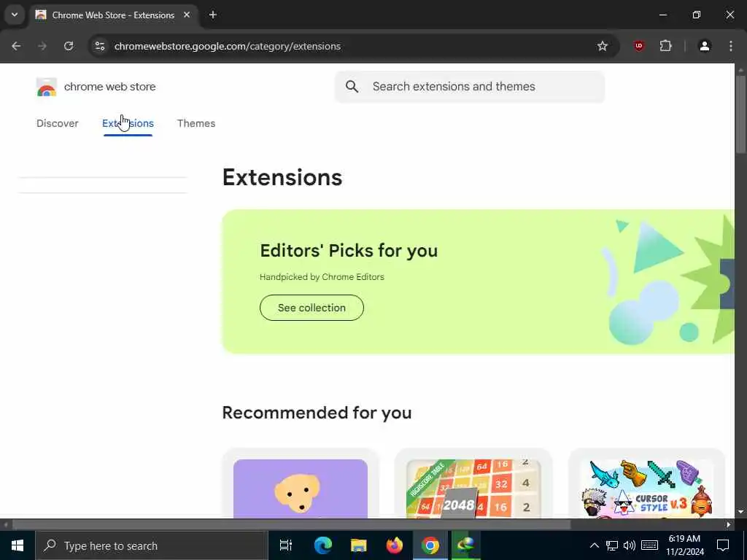Open the volume tray icon
This screenshot has height=560, width=747.
(630, 545)
